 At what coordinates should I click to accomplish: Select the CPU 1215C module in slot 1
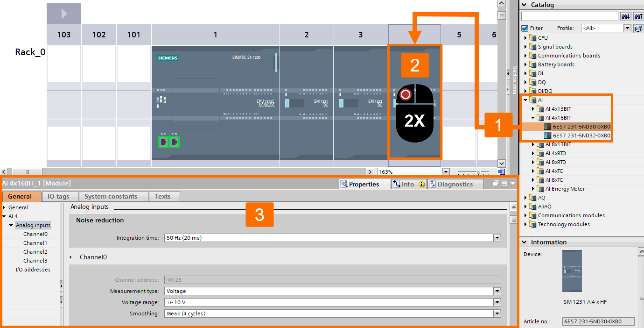(x=216, y=103)
